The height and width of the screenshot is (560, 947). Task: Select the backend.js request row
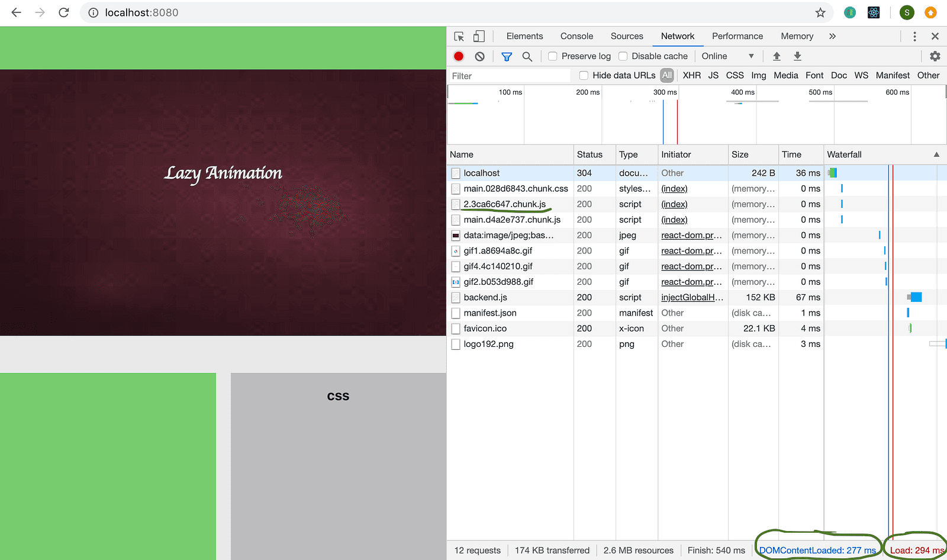tap(697, 297)
